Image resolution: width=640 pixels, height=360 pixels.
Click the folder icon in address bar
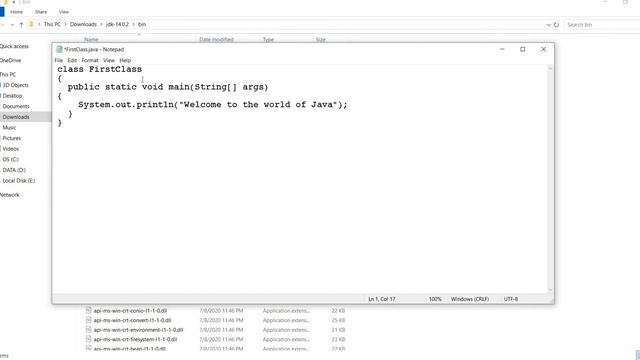click(31, 24)
